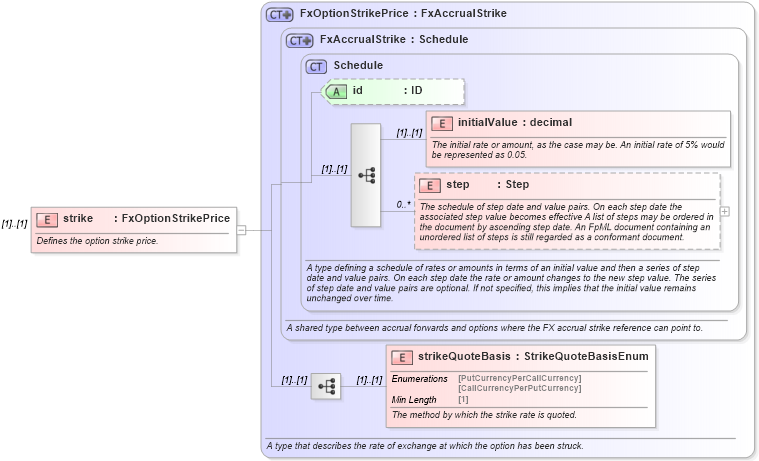Click 'The method by which the strike rate is quoted.'
This screenshot has width=759, height=461.
pyautogui.click(x=484, y=415)
